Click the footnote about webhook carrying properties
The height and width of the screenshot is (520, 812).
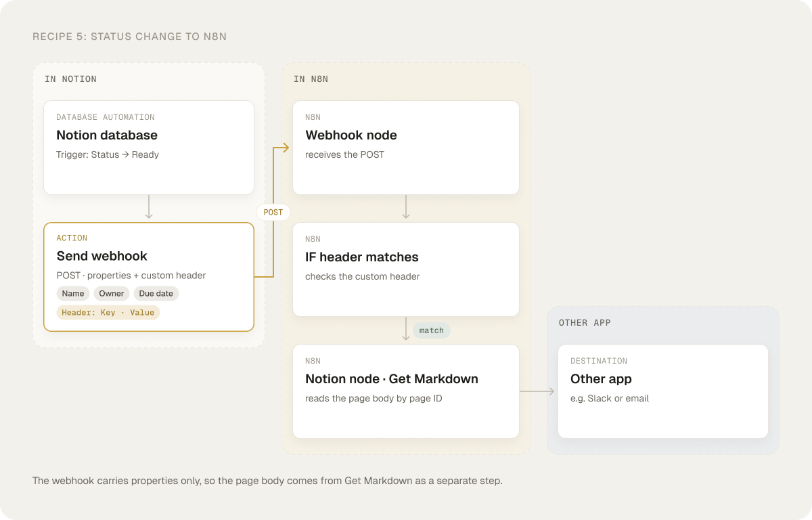pyautogui.click(x=268, y=481)
